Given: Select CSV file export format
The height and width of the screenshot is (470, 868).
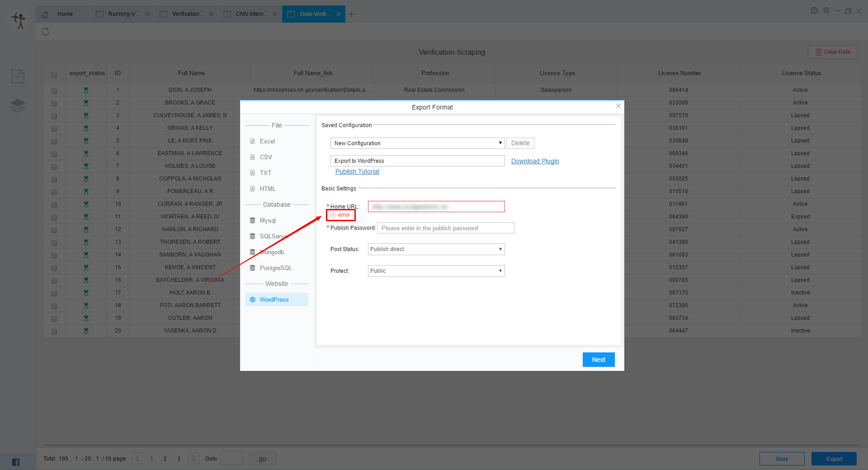Looking at the screenshot, I should [x=277, y=157].
